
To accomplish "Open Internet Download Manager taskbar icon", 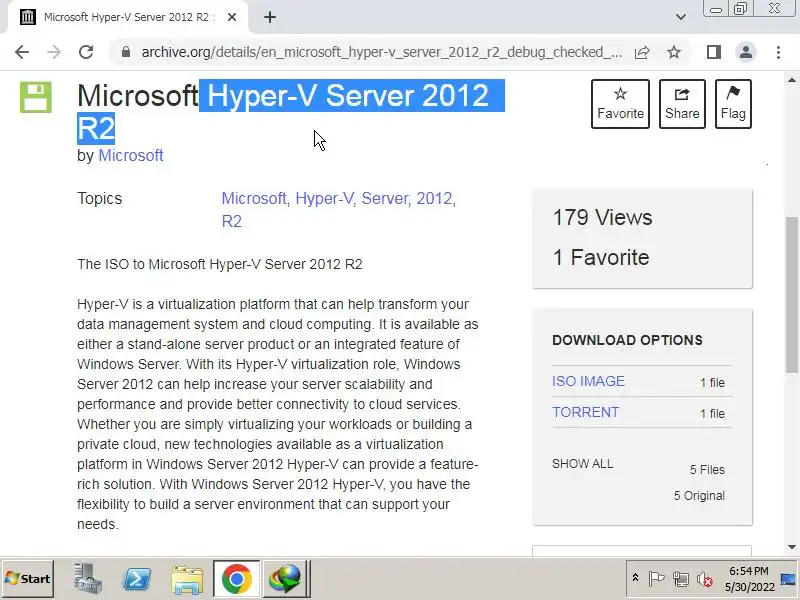I will coord(286,579).
